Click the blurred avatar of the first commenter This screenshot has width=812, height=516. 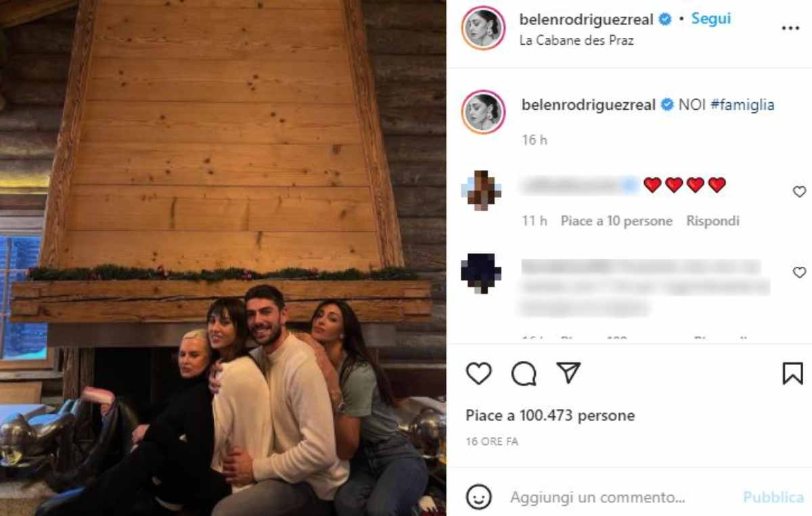tap(482, 190)
